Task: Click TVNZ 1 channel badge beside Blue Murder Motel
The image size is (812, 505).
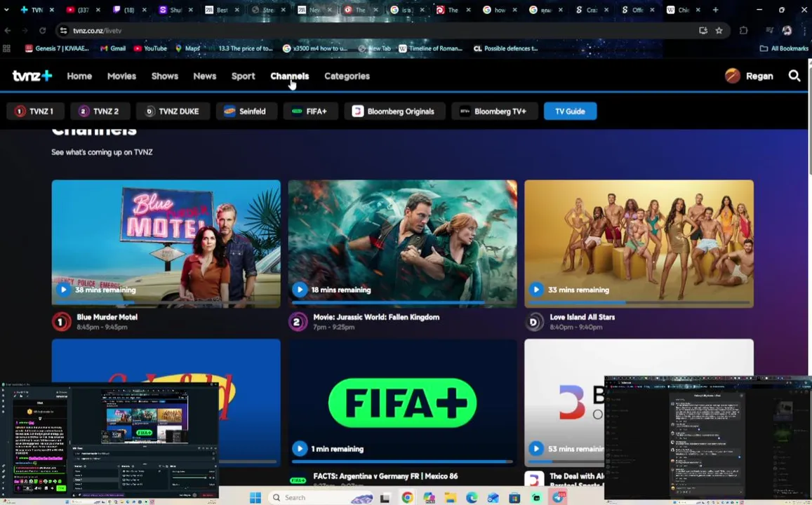Action: pos(61,322)
